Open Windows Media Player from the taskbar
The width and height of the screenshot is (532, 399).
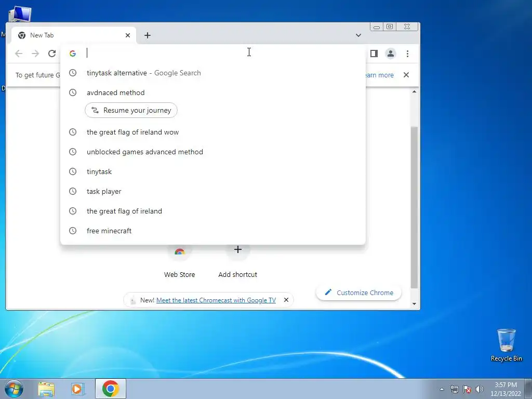tap(77, 389)
